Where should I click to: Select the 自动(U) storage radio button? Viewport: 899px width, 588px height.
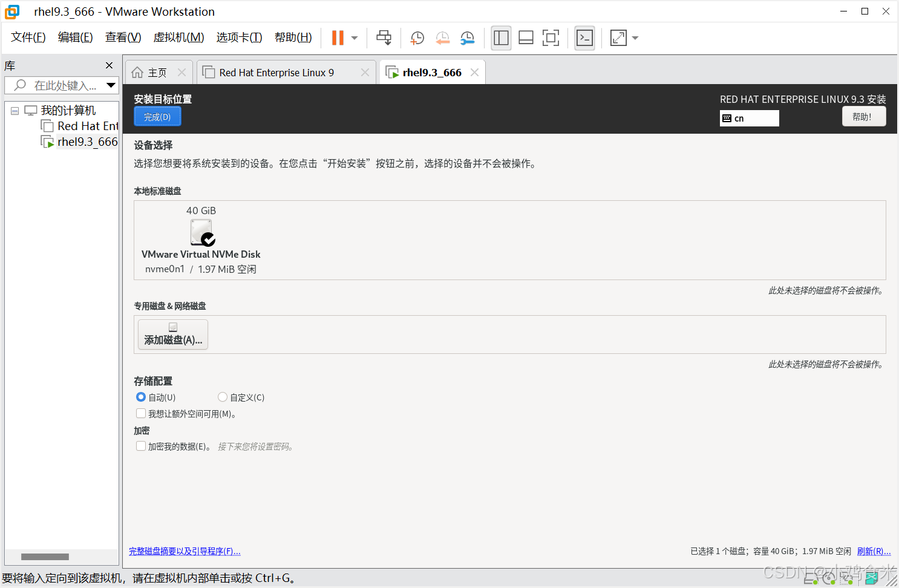click(141, 397)
